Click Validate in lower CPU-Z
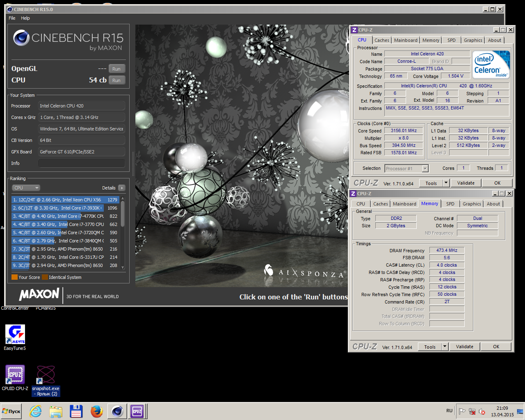Screen dimensions: 525x420 click(x=465, y=347)
